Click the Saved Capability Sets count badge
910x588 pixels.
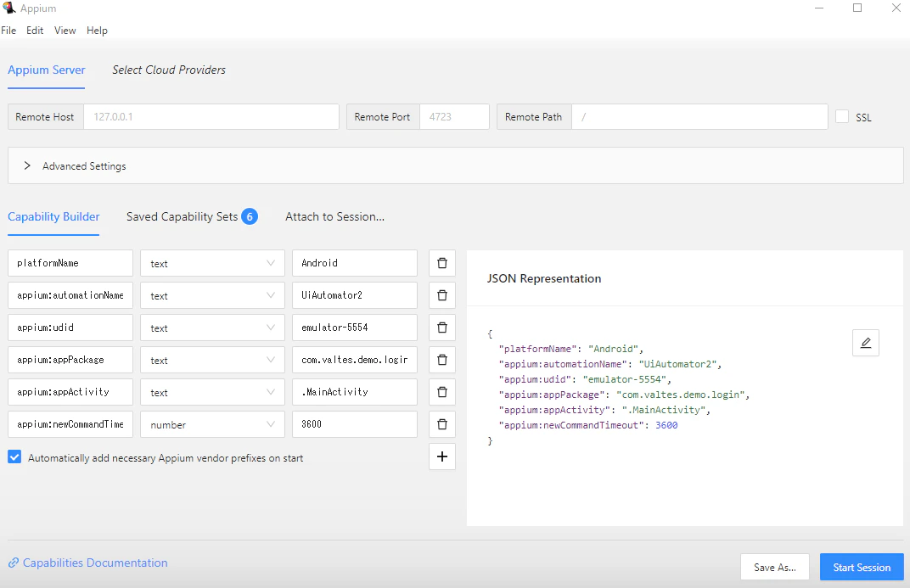click(250, 216)
